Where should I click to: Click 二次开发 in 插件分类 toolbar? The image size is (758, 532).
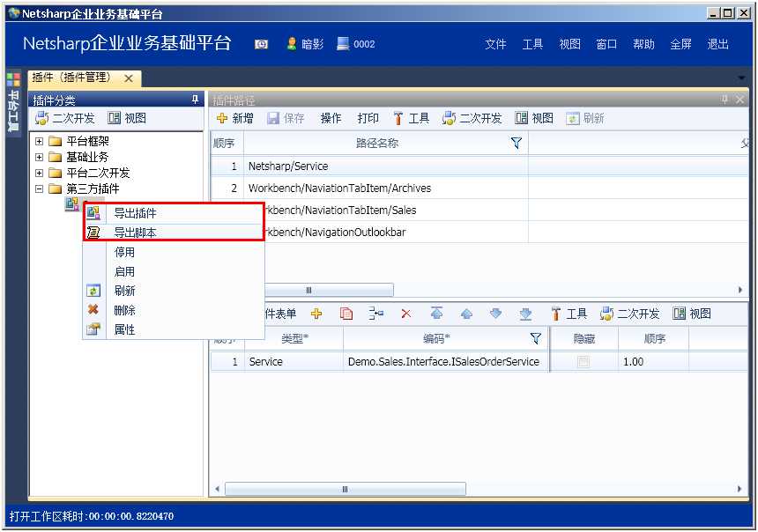(64, 118)
